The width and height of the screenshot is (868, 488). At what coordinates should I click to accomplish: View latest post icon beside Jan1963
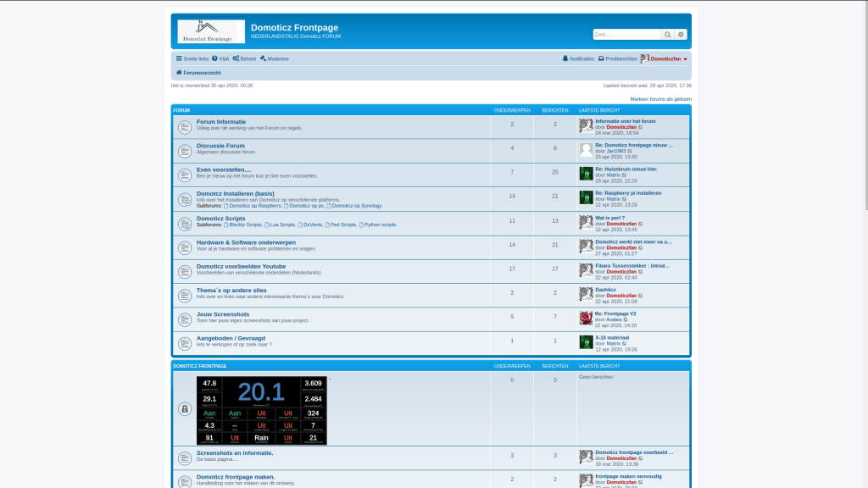630,151
